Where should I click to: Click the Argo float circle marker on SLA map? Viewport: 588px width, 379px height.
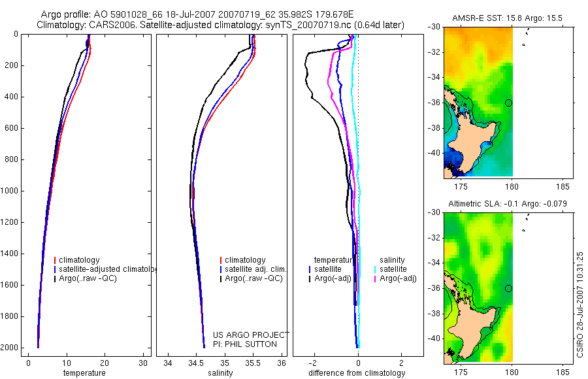click(x=508, y=289)
